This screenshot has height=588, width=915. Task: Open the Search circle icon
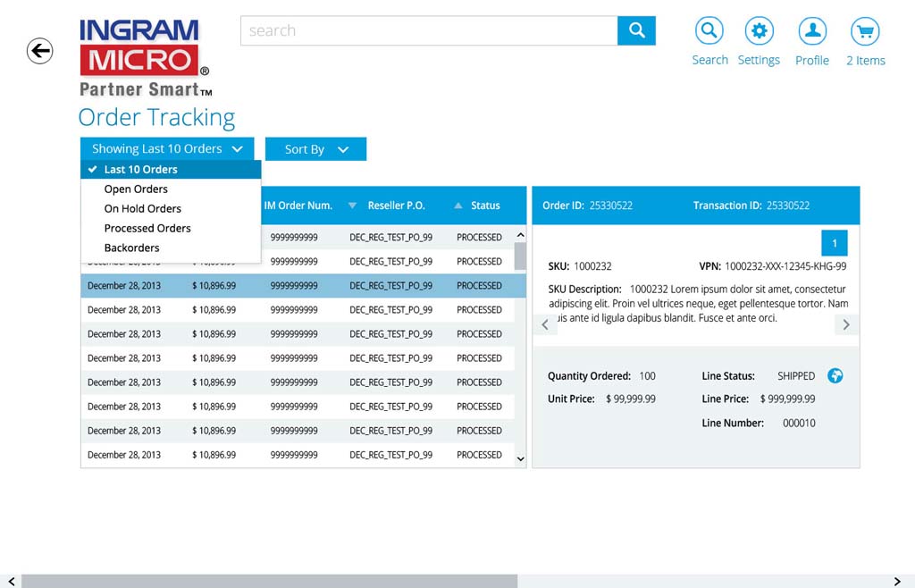(709, 31)
